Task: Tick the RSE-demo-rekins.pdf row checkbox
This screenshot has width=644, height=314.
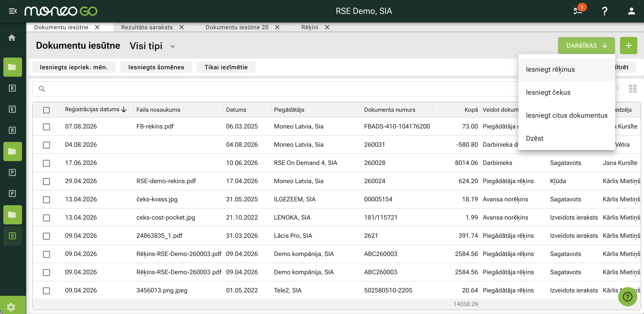Action: click(x=46, y=181)
